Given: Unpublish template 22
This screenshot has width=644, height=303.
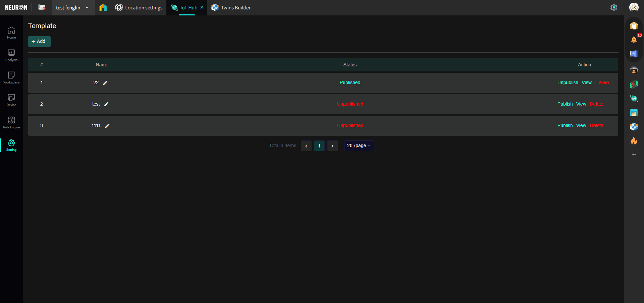Looking at the screenshot, I should point(568,83).
